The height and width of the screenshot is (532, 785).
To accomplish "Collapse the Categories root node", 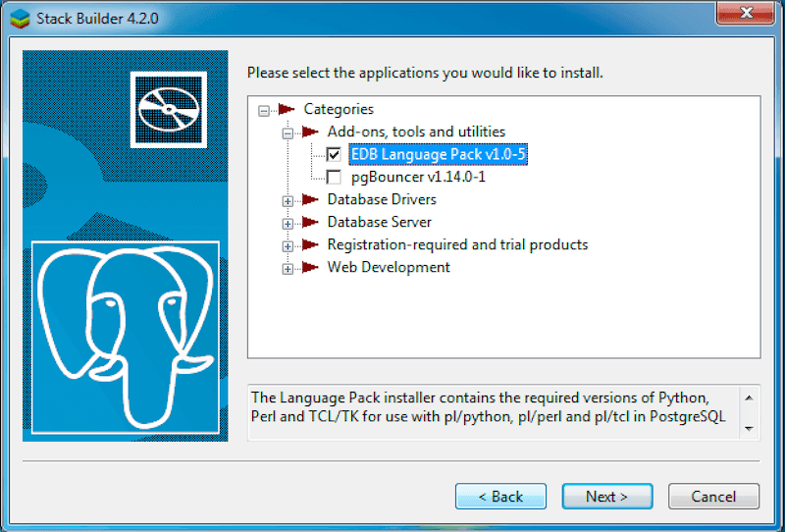I will [x=263, y=111].
